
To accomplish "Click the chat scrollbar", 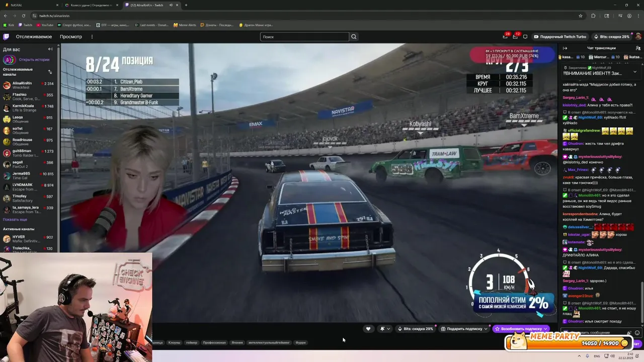I will click(642, 303).
